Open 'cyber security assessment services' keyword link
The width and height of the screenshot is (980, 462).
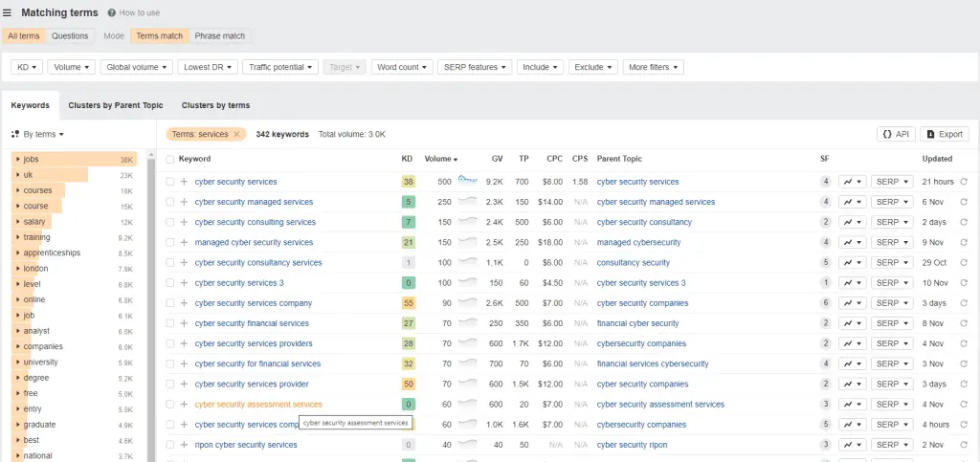[258, 404]
